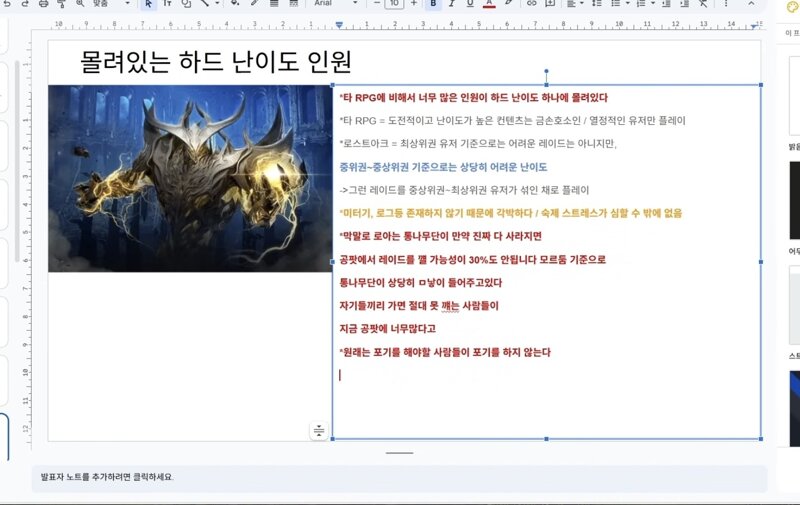Click the theme palette icon
Image resolution: width=800 pixels, height=505 pixels.
(792, 6)
